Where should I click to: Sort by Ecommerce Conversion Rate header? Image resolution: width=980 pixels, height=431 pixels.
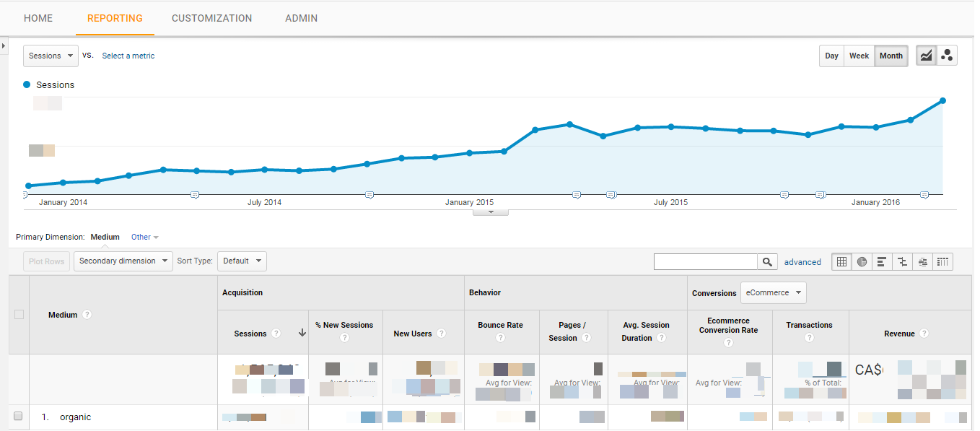(x=729, y=326)
